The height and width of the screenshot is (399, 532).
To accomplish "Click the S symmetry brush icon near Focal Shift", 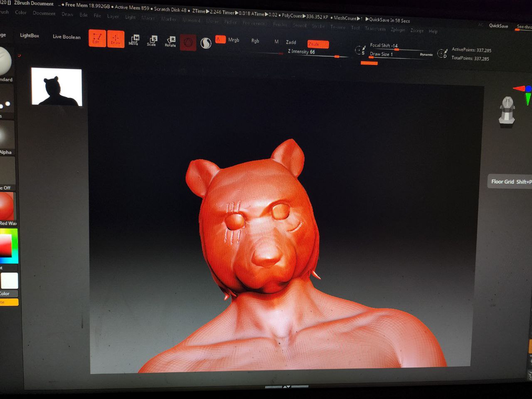I will click(x=360, y=50).
